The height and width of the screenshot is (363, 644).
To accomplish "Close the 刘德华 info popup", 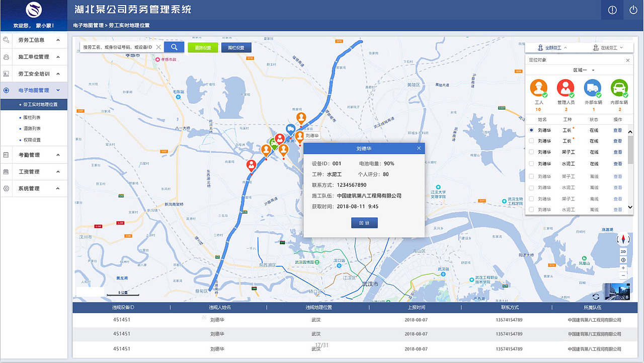I will click(x=419, y=148).
